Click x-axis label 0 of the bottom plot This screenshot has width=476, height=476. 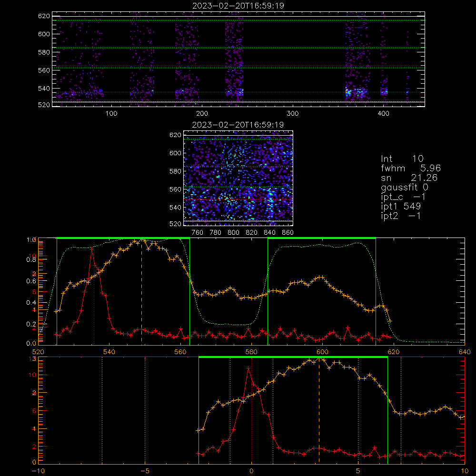point(251,471)
